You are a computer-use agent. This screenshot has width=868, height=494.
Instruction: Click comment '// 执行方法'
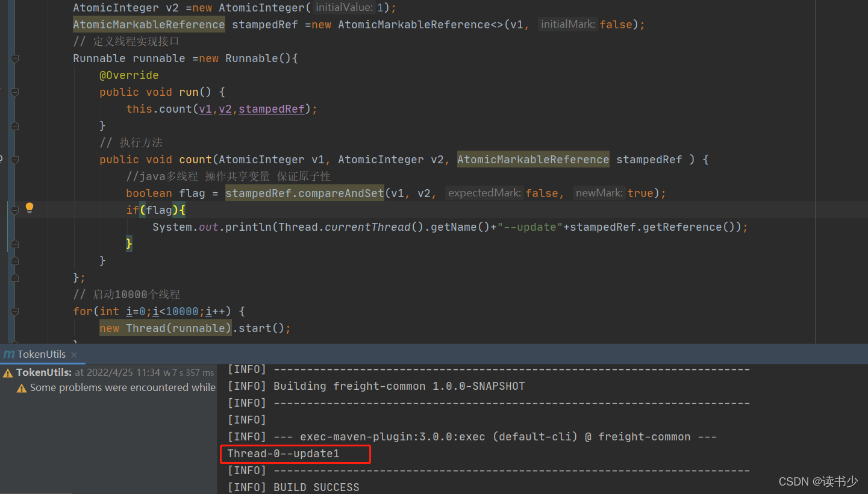point(131,143)
